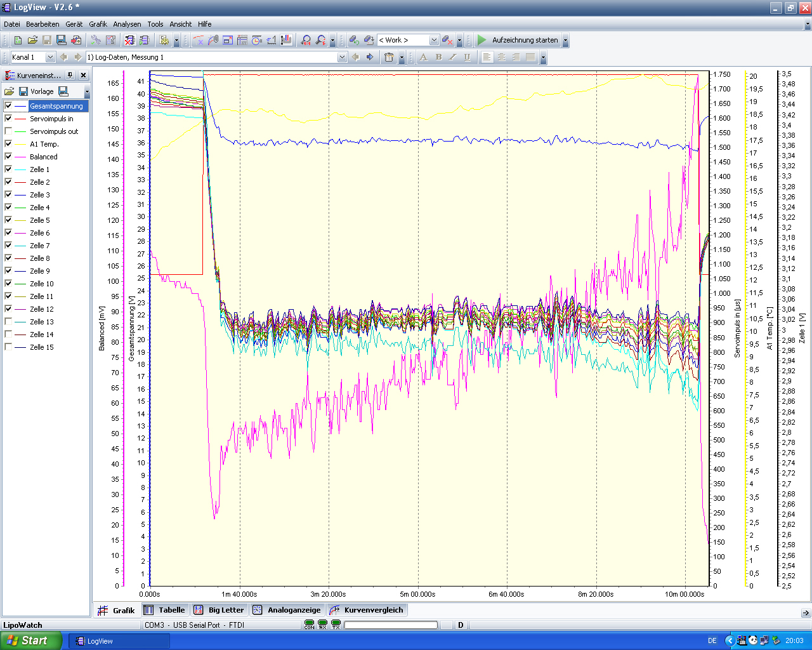Start recording with Aufzeichnung starten
The height and width of the screenshot is (650, 812).
(x=518, y=40)
